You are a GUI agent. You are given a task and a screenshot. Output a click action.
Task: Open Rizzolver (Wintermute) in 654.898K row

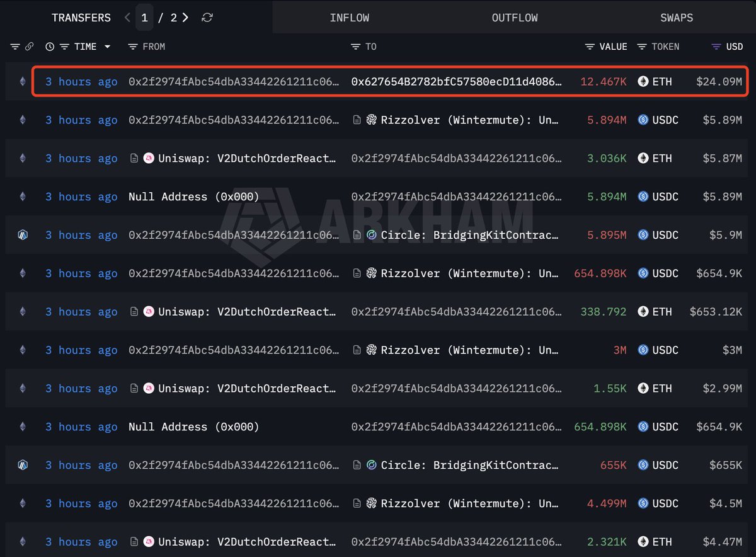coord(470,273)
